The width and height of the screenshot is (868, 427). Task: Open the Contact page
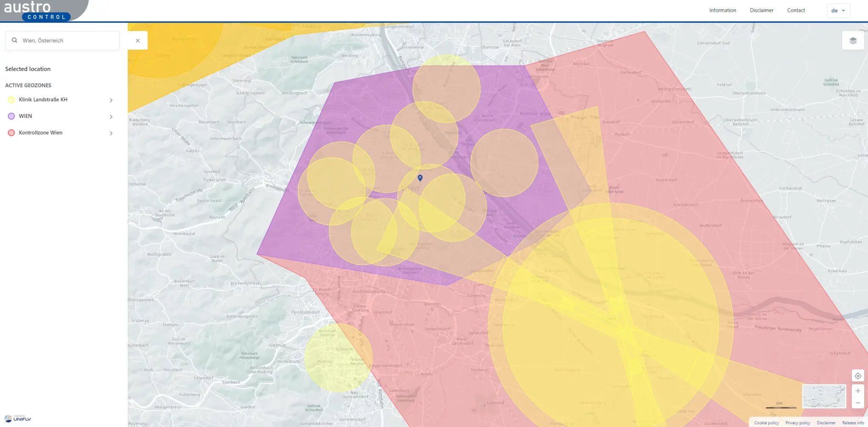click(796, 10)
